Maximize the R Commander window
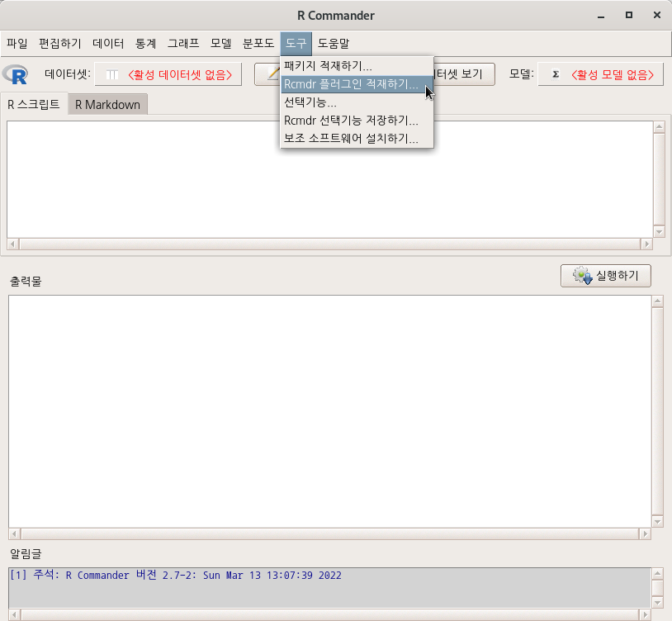This screenshot has height=621, width=672. [x=629, y=15]
